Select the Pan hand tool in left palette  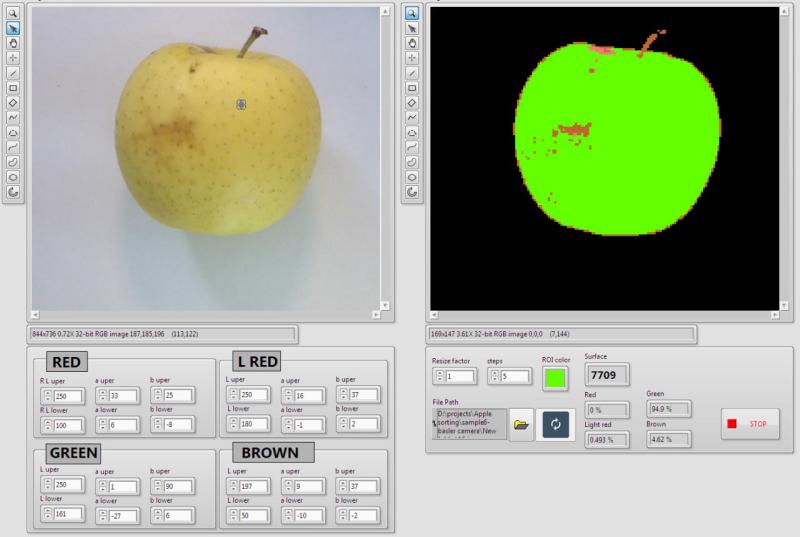14,43
